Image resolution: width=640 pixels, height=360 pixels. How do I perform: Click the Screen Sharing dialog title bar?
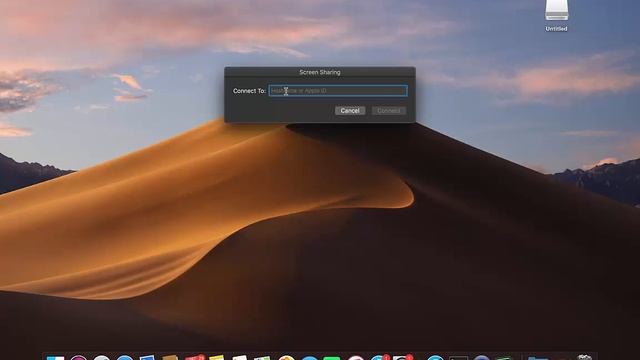coord(320,72)
